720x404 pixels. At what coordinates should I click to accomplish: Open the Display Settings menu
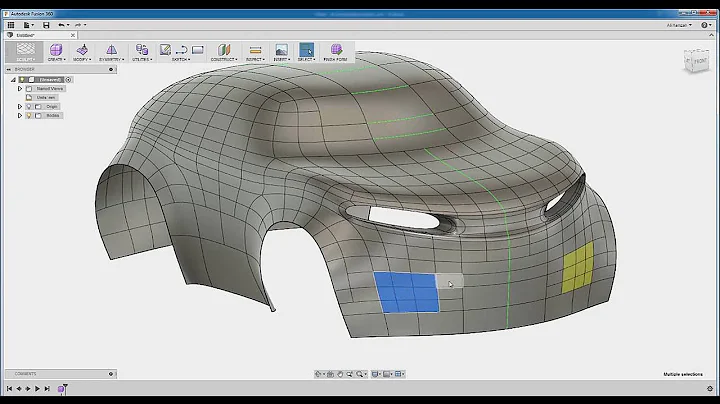click(375, 374)
